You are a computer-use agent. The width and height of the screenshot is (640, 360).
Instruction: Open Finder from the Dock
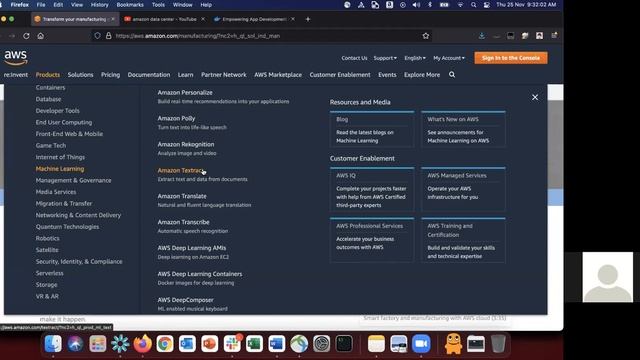click(53, 344)
